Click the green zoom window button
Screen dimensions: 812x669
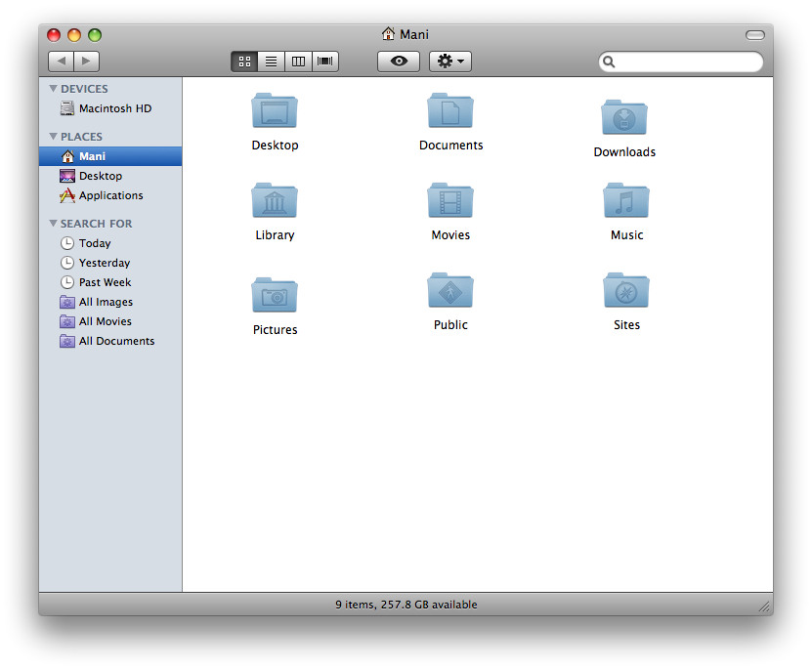point(95,35)
